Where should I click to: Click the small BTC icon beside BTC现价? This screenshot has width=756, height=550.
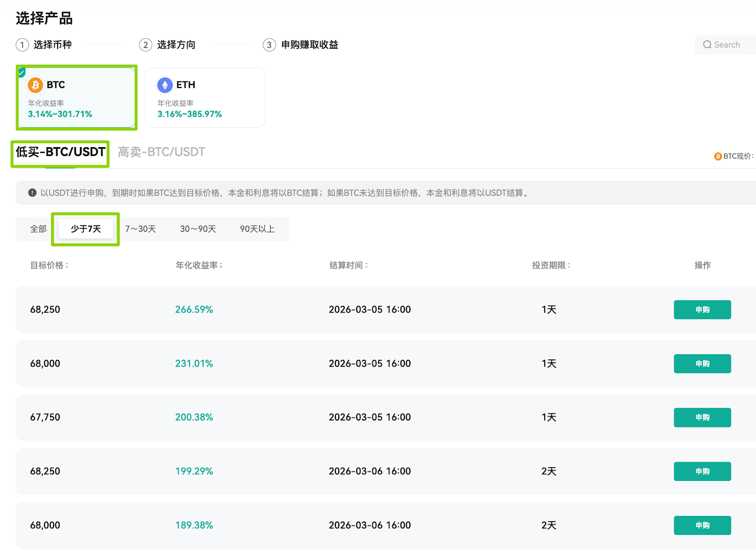[x=718, y=157]
